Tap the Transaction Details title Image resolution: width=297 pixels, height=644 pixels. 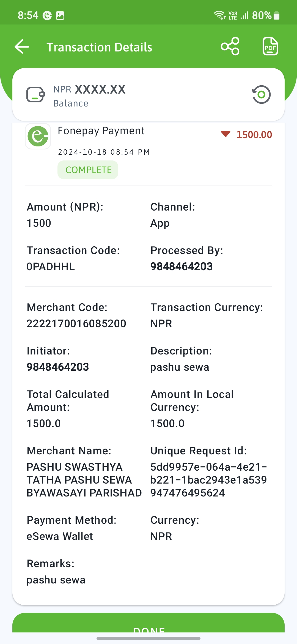[99, 47]
